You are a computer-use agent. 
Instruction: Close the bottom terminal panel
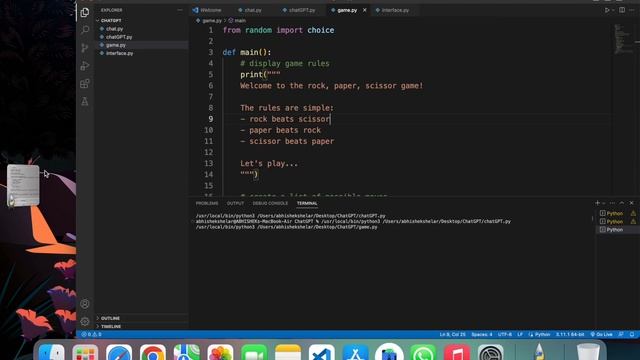[x=631, y=203]
